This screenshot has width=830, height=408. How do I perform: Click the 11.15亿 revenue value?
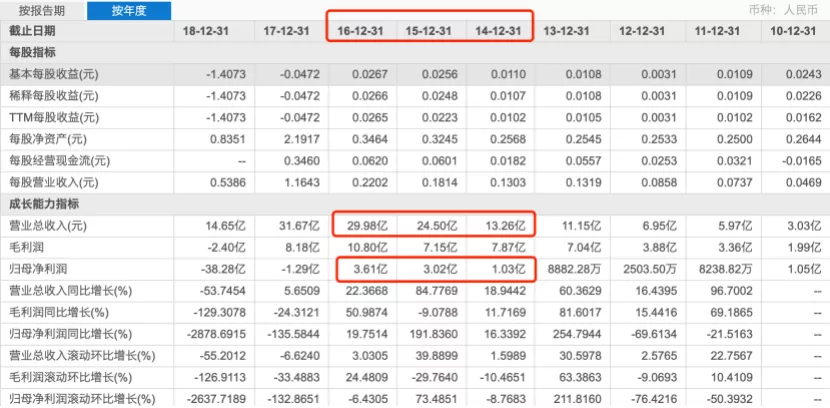tap(583, 226)
